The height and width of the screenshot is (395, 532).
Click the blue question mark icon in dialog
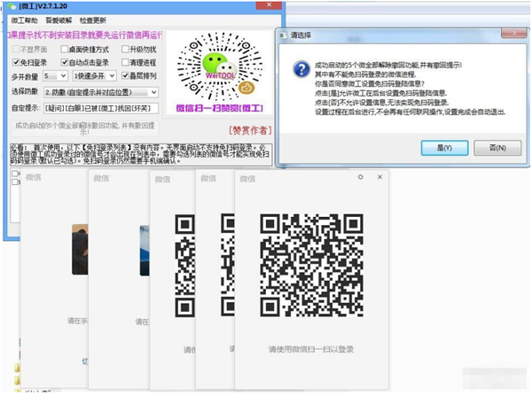click(301, 69)
